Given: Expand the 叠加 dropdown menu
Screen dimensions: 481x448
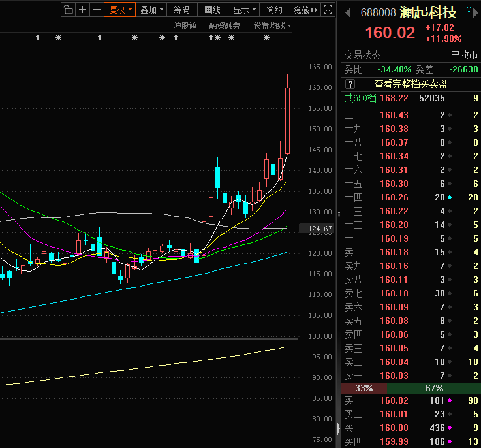Looking at the screenshot, I should (151, 10).
